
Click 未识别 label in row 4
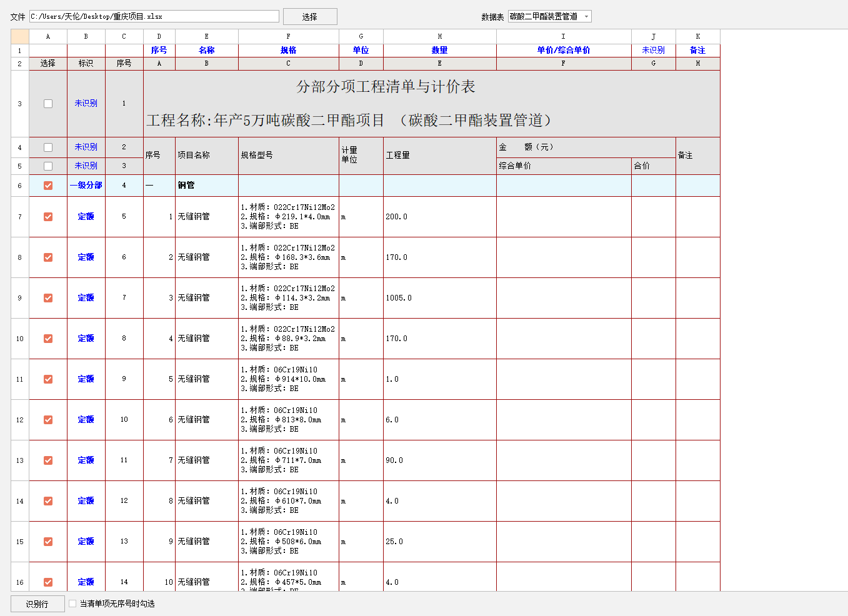point(86,147)
